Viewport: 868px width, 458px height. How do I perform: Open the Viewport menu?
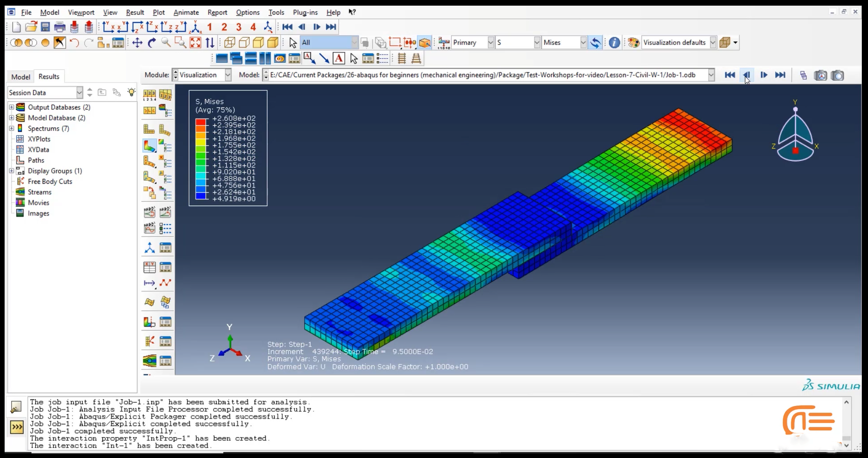tap(81, 12)
